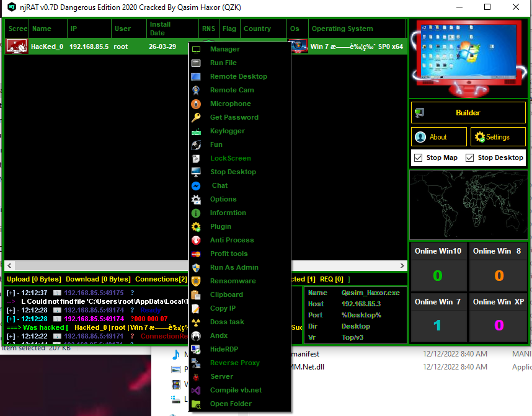Choose Copy IP from the context menu

223,309
